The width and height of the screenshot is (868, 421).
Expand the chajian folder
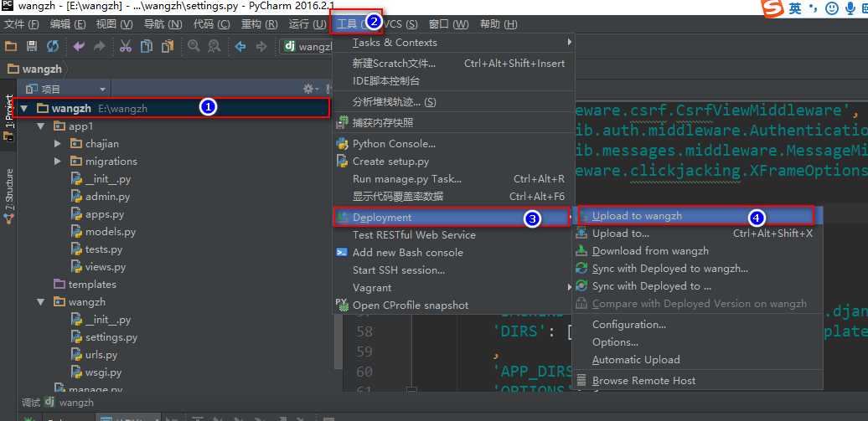coord(58,144)
